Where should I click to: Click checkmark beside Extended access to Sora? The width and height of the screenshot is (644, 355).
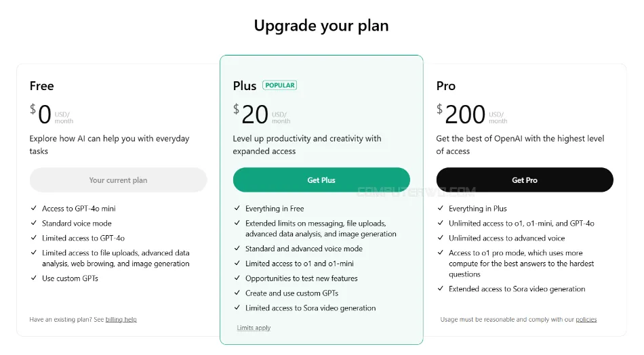(440, 289)
